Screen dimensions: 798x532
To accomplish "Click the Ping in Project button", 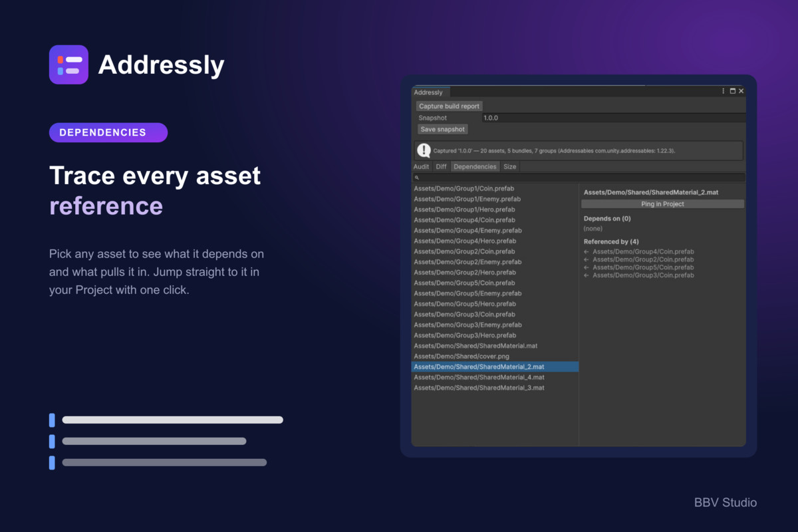I will click(x=662, y=204).
